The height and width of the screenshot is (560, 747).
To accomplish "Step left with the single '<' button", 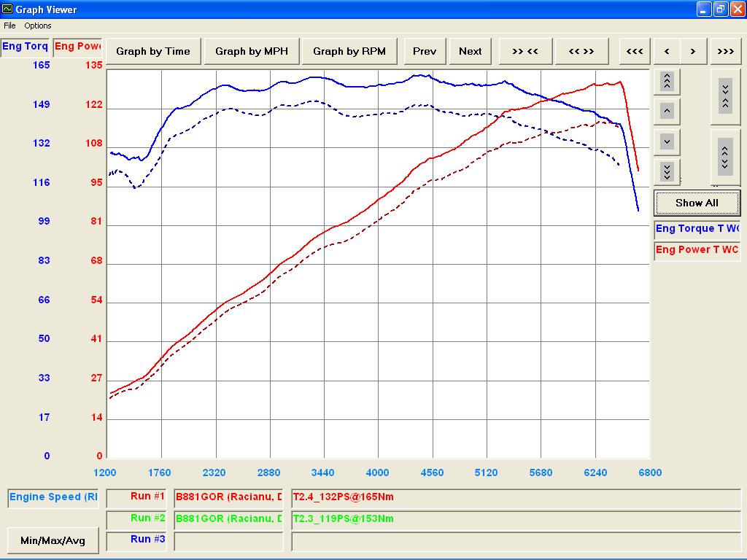I will click(667, 52).
